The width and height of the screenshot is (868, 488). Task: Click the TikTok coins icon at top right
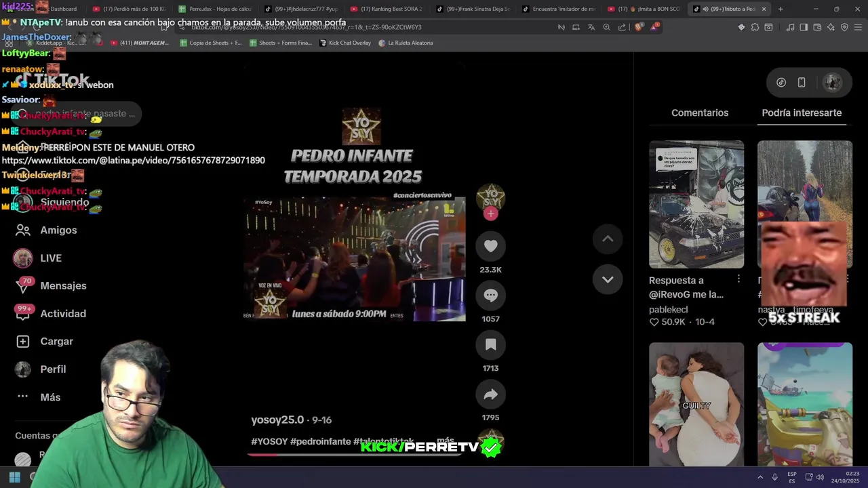[x=781, y=82]
